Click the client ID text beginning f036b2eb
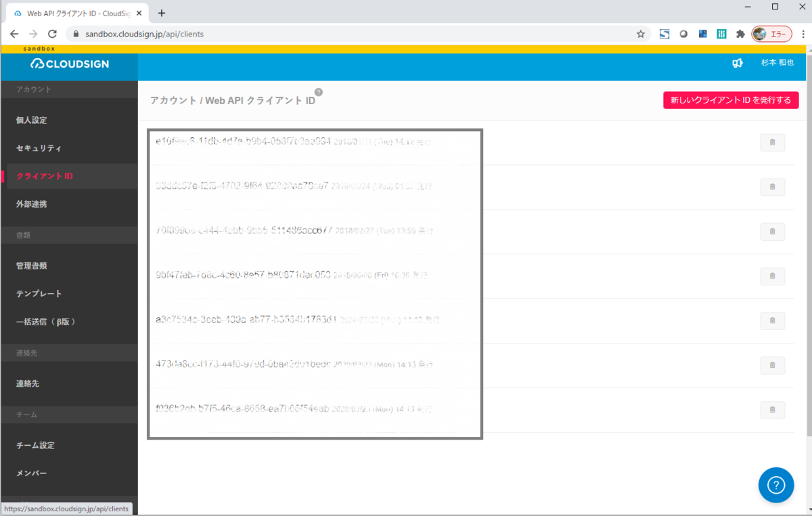This screenshot has width=812, height=516. click(x=242, y=408)
